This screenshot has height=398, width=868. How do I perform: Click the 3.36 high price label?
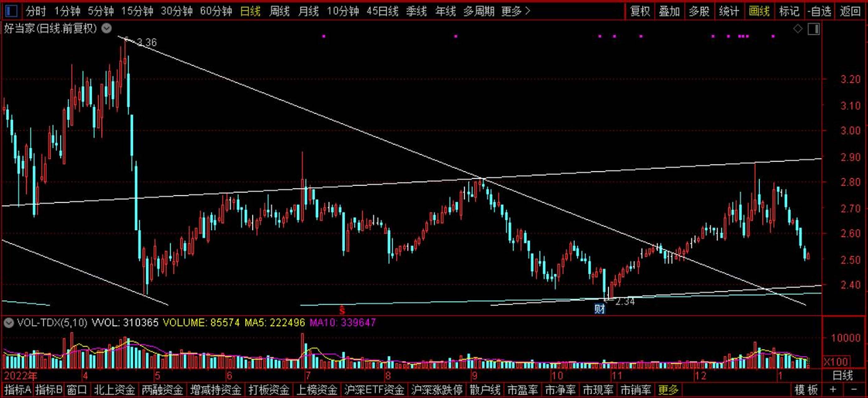[x=147, y=42]
